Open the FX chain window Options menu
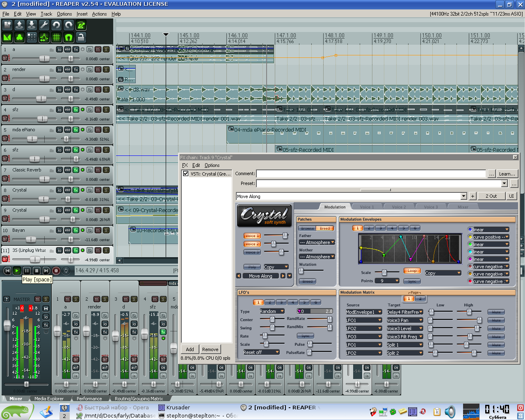Screen dimensions: 525x420 click(x=212, y=165)
